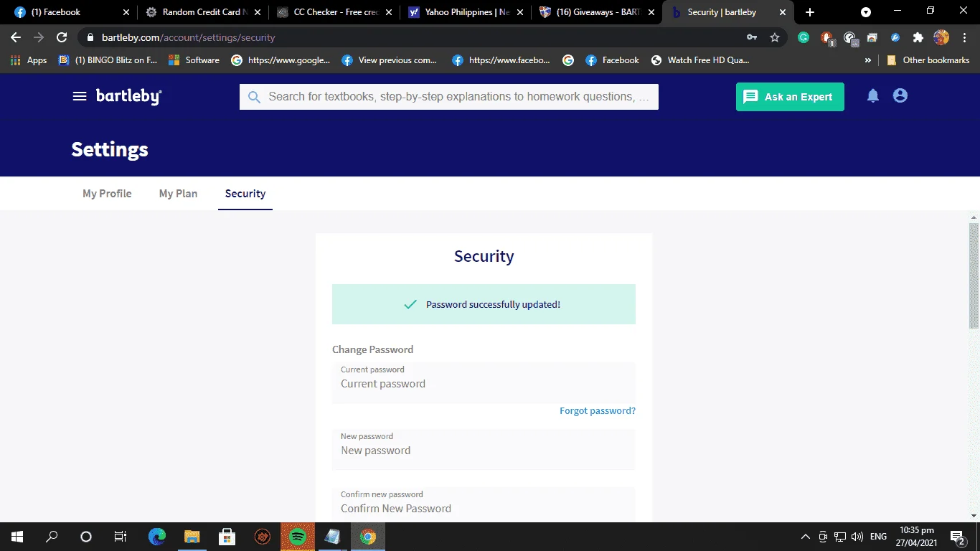Open the Watch Free HD Qua... bookmark
This screenshot has width=980, height=551.
point(700,60)
